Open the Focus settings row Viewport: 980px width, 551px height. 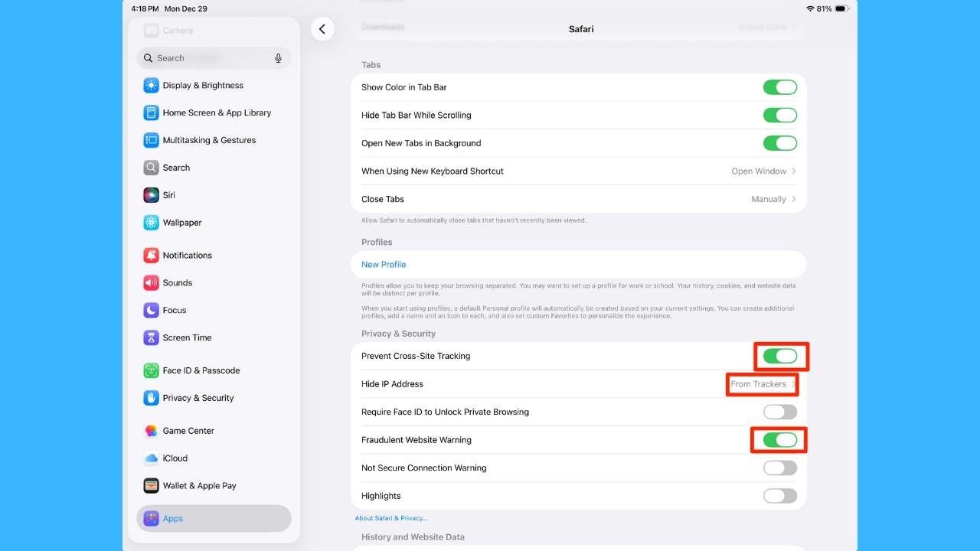point(214,311)
